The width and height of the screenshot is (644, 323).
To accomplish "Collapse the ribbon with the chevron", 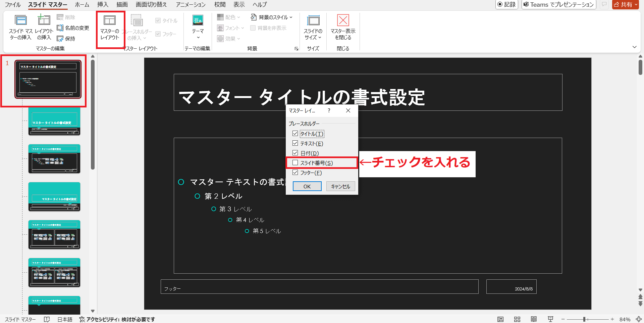I will [634, 47].
